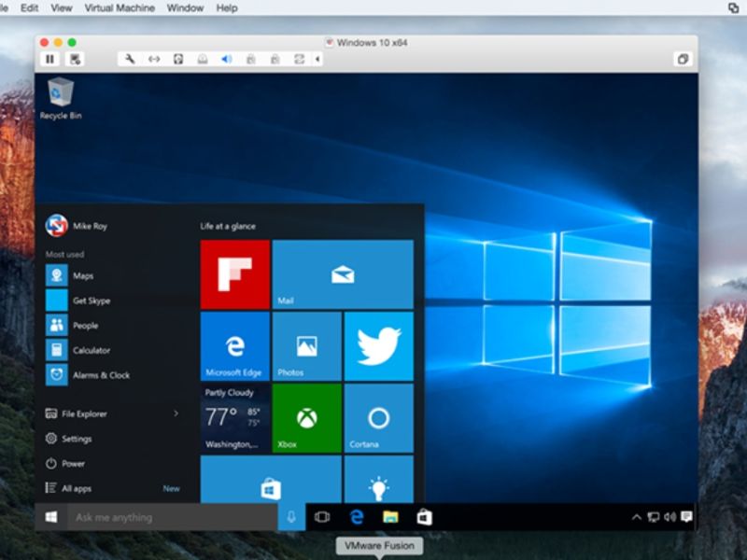Show hidden tray icons chevron
This screenshot has width=747, height=560.
pyautogui.click(x=636, y=517)
